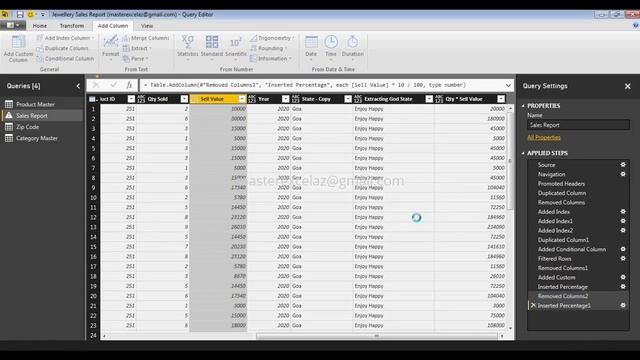Collapse the Queries pane

tap(78, 86)
